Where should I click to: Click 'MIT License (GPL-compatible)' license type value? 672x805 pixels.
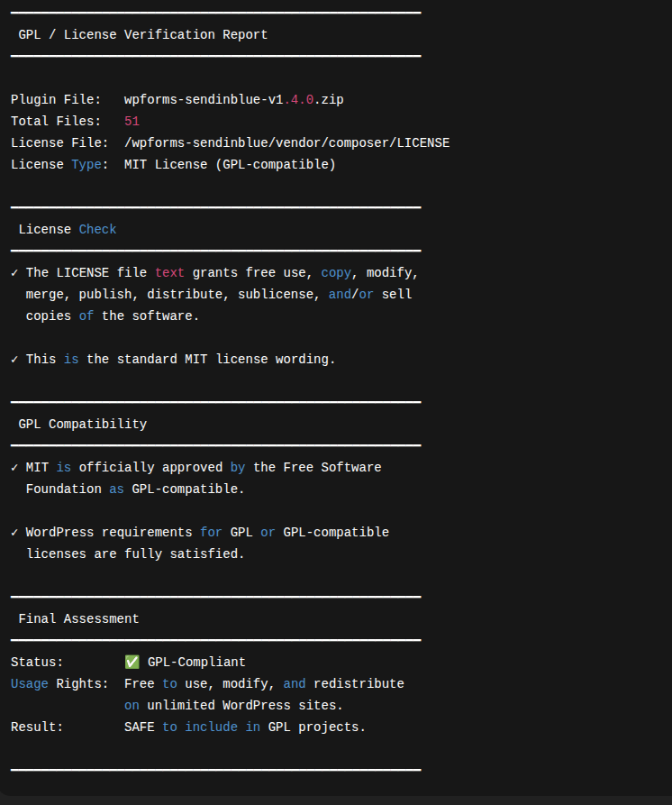tap(230, 164)
